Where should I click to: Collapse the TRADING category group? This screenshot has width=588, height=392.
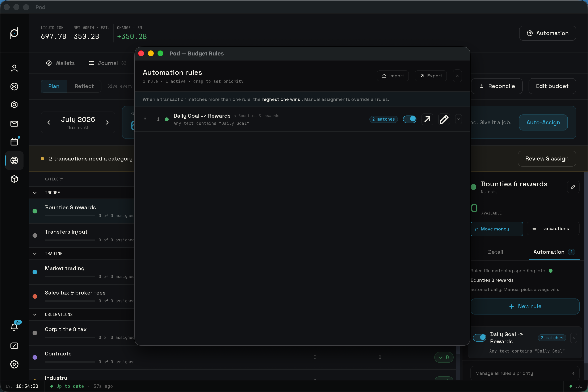click(35, 254)
